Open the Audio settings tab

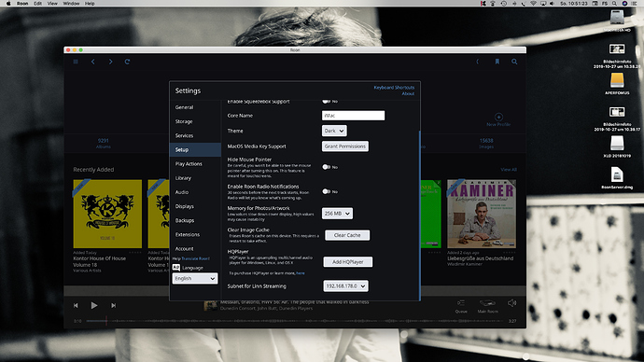(195, 192)
